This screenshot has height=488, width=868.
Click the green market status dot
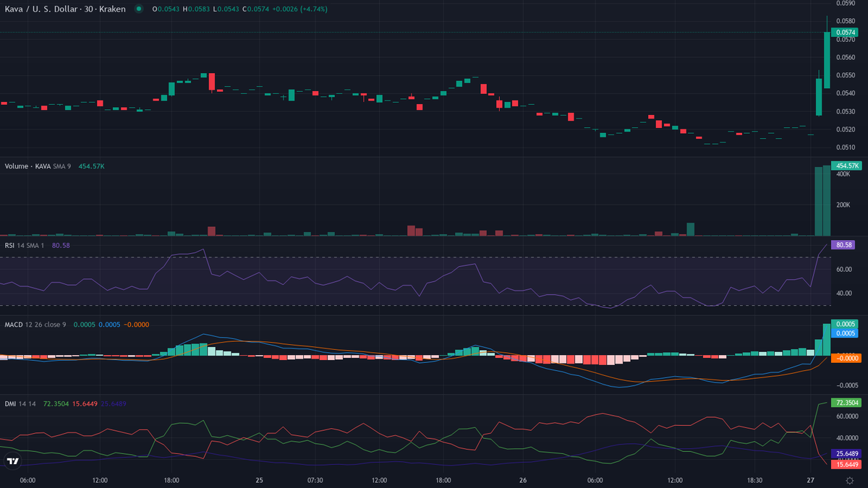point(138,9)
